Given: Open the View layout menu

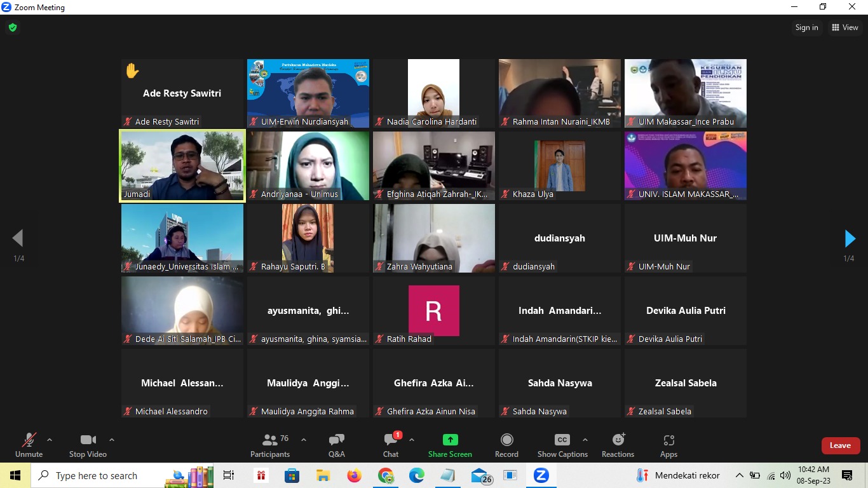Looking at the screenshot, I should pyautogui.click(x=845, y=27).
